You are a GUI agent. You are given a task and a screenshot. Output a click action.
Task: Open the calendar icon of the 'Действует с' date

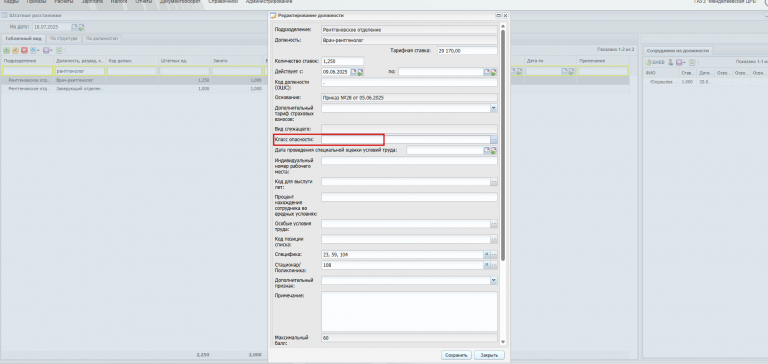click(x=353, y=72)
